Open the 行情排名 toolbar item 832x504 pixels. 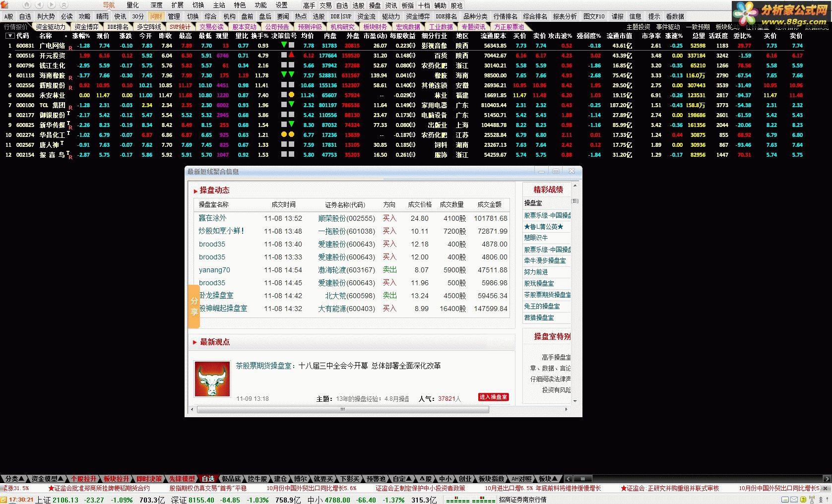point(506,16)
